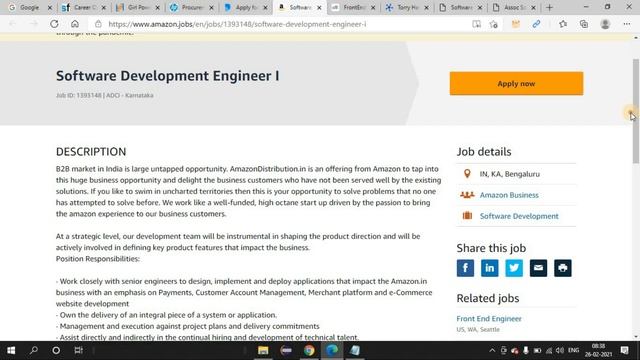Open the orange extension icon in toolbar
The width and height of the screenshot is (640, 360).
click(516, 24)
